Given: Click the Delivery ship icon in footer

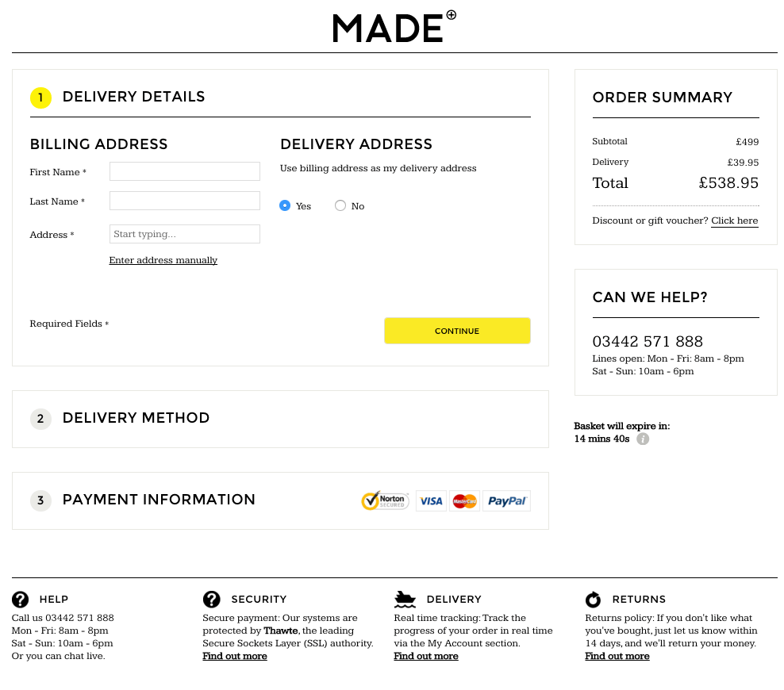Looking at the screenshot, I should point(405,600).
